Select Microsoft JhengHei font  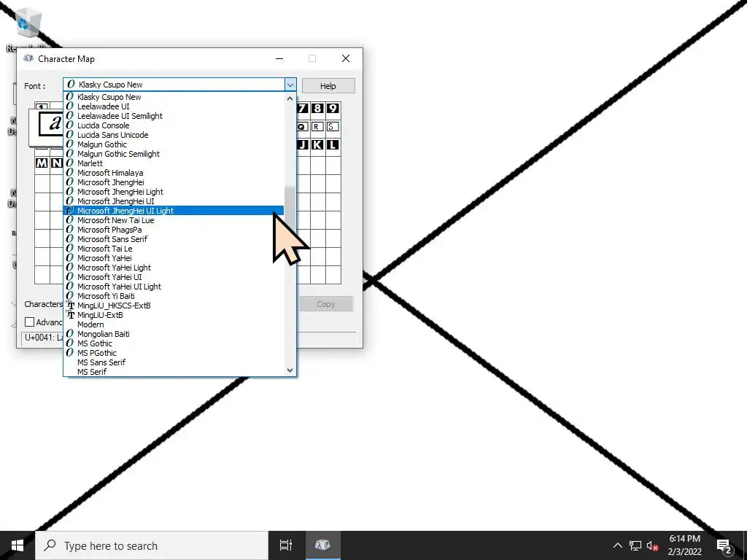(x=174, y=182)
